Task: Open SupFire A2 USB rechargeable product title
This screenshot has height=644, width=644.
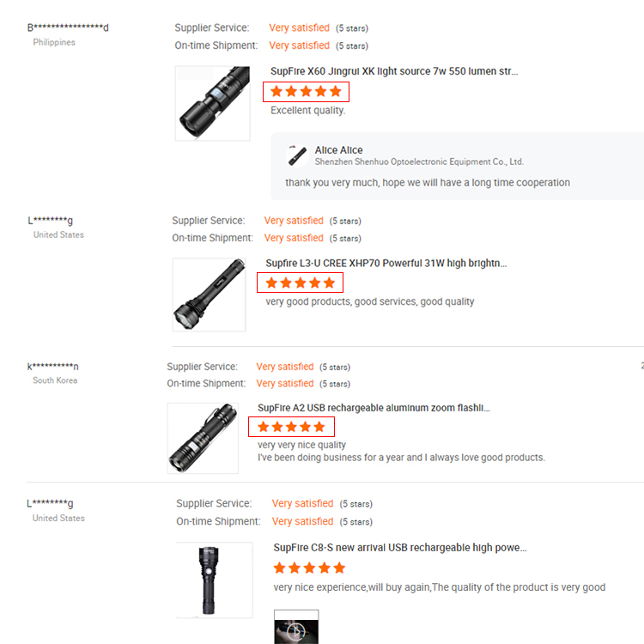Action: [x=374, y=408]
